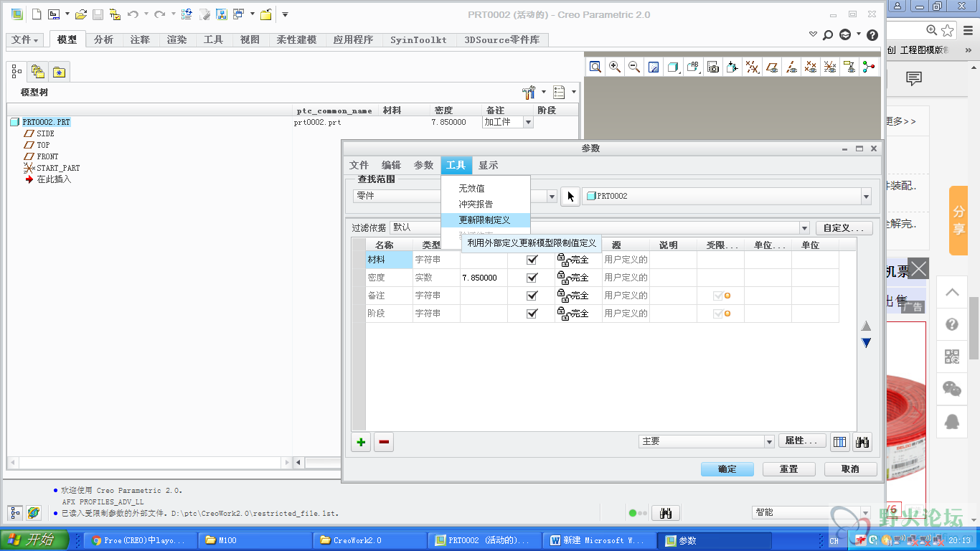Open the view manager camera icon
Image resolution: width=980 pixels, height=551 pixels.
[x=712, y=67]
